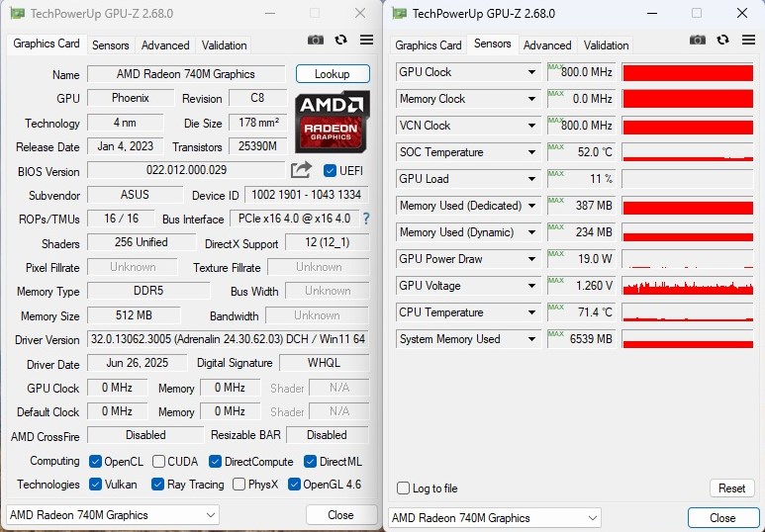Open Validation tab in Sensors window
The width and height of the screenshot is (765, 532).
[606, 45]
